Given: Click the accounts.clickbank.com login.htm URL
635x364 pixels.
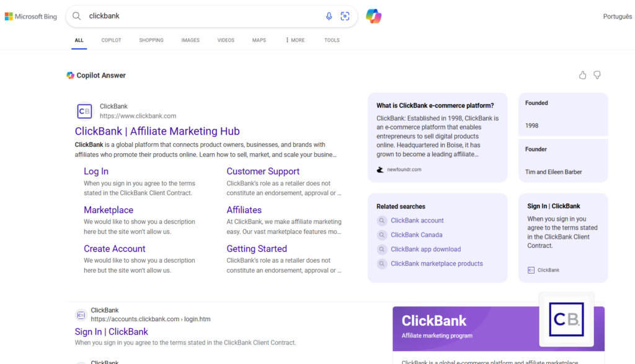Looking at the screenshot, I should [x=151, y=319].
